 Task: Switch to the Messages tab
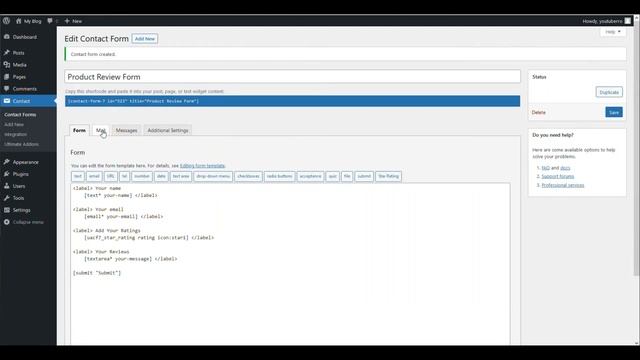pos(127,130)
